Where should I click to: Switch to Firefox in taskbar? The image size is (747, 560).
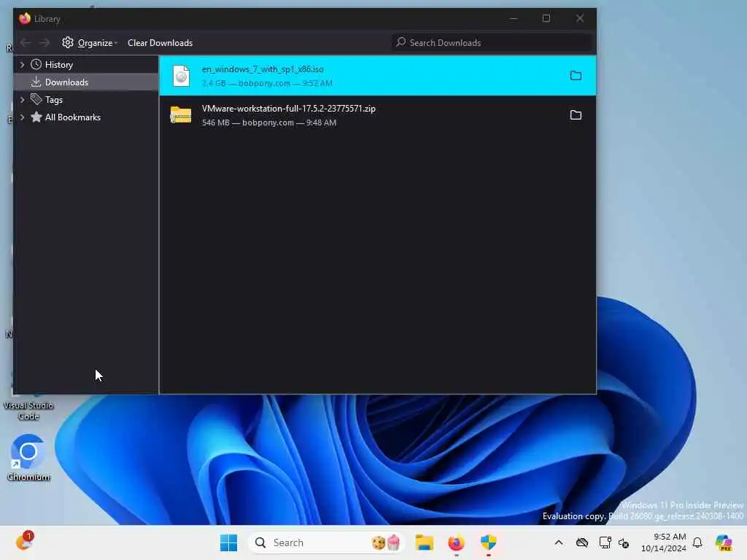coord(456,542)
